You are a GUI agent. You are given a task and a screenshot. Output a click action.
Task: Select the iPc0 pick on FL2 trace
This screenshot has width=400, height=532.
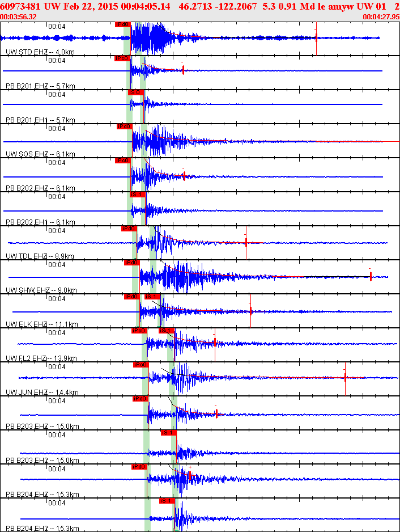pos(139,331)
